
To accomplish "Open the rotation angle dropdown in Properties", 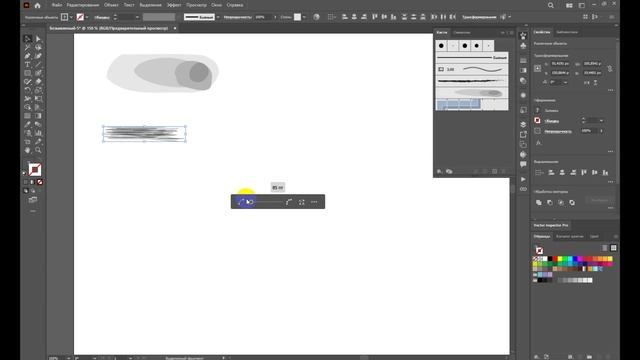I will (566, 82).
